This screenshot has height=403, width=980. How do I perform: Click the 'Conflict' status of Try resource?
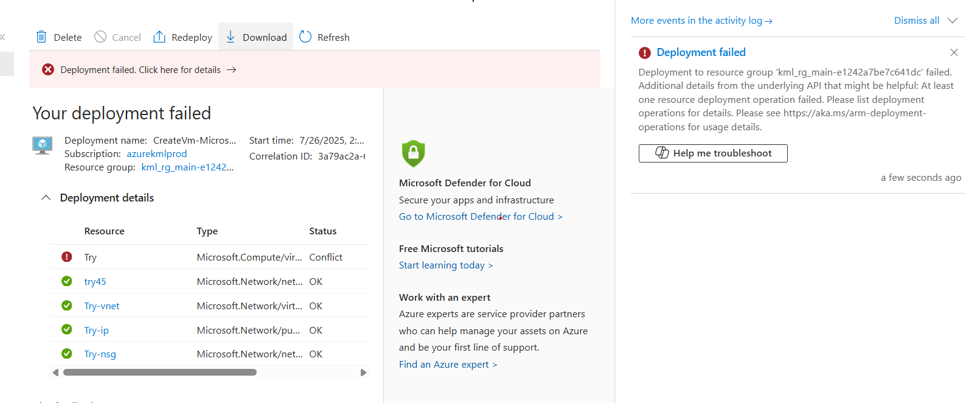(x=325, y=258)
